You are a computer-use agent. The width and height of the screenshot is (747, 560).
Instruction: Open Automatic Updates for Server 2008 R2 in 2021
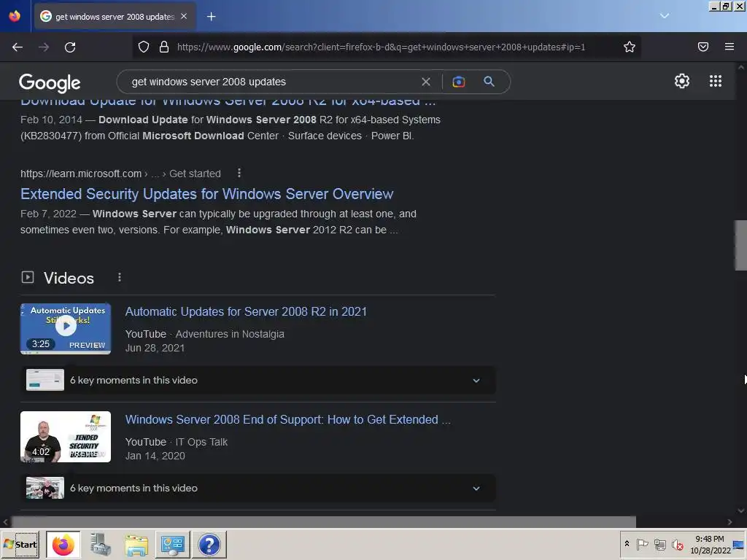coord(246,311)
